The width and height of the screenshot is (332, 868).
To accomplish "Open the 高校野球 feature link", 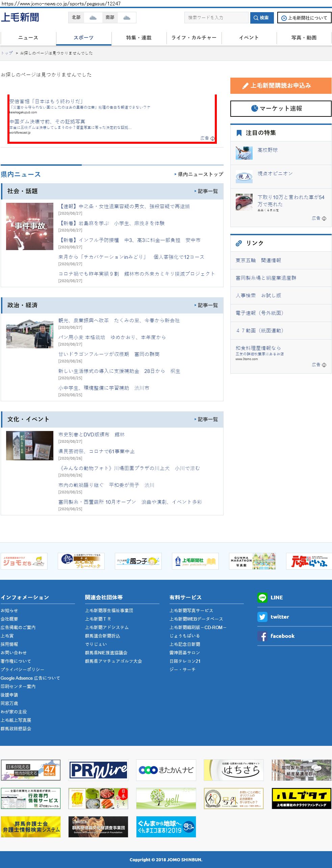I will [267, 150].
